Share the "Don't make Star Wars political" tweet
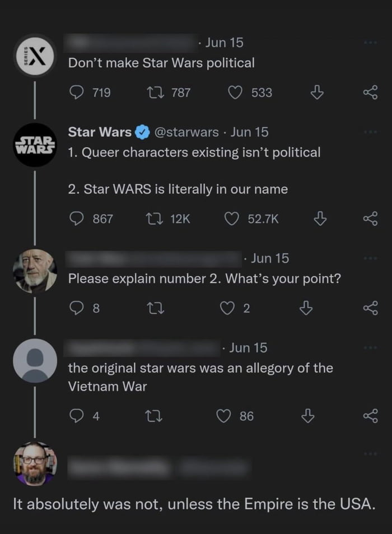Viewport: 392px width, 534px height. (x=371, y=92)
